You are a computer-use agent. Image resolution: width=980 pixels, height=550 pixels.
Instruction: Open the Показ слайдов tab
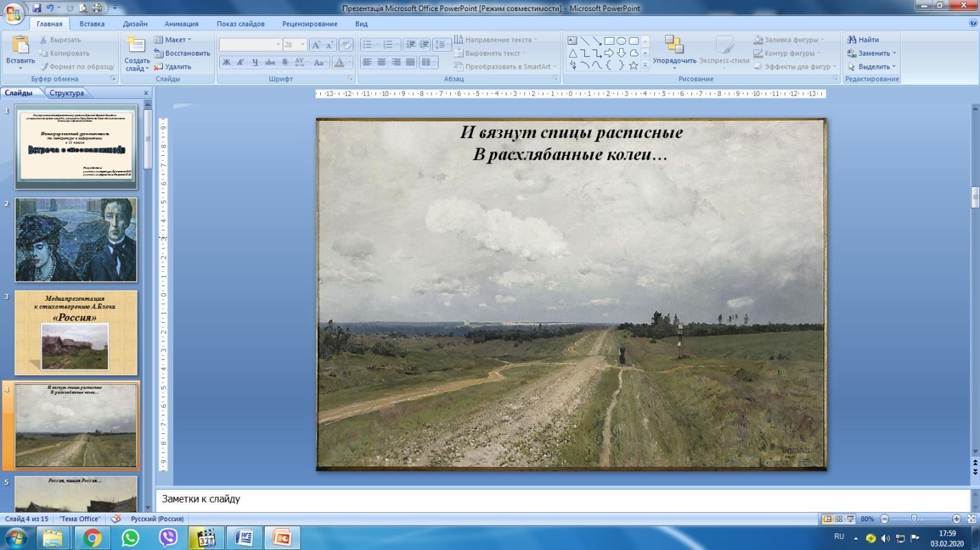pos(241,23)
